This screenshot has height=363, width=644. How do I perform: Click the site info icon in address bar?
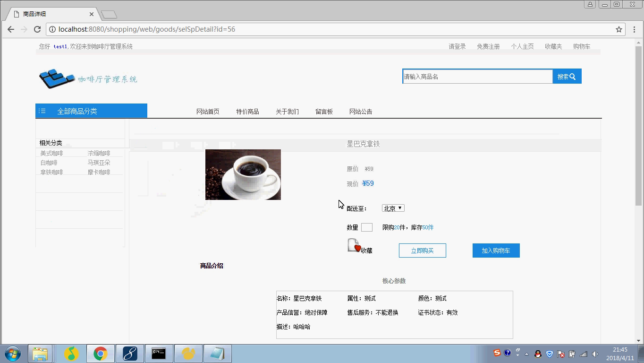tap(52, 29)
